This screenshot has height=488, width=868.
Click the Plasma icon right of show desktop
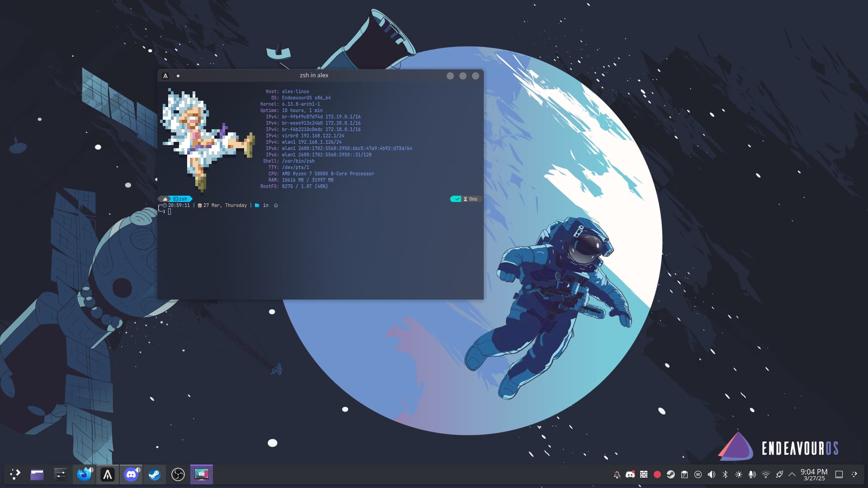(x=854, y=474)
